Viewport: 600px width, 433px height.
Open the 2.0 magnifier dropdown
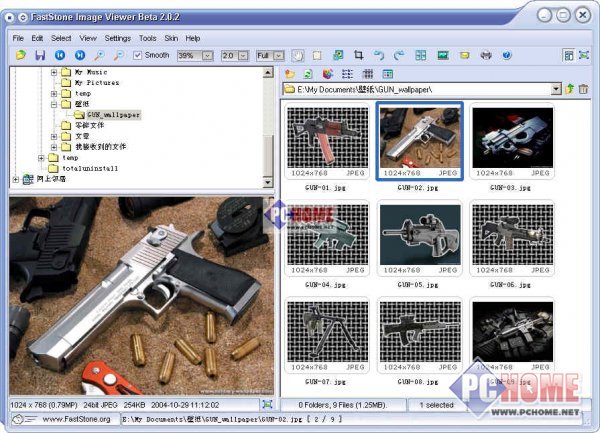click(x=243, y=56)
